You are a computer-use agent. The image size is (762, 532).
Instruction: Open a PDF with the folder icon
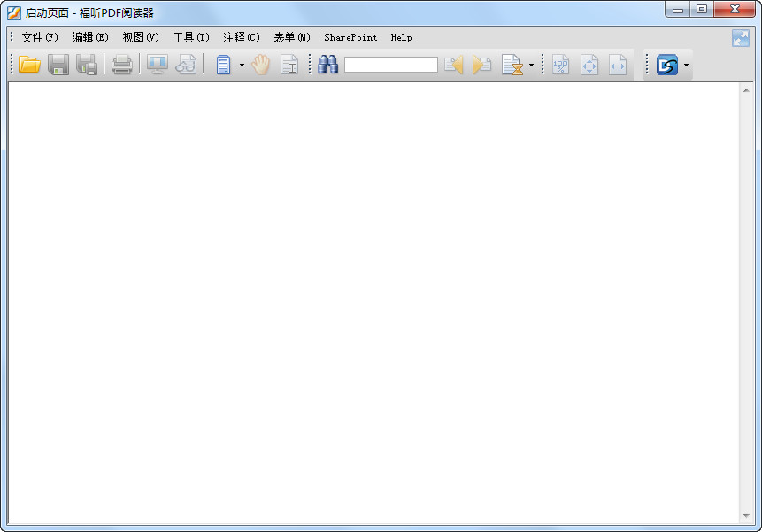29,65
